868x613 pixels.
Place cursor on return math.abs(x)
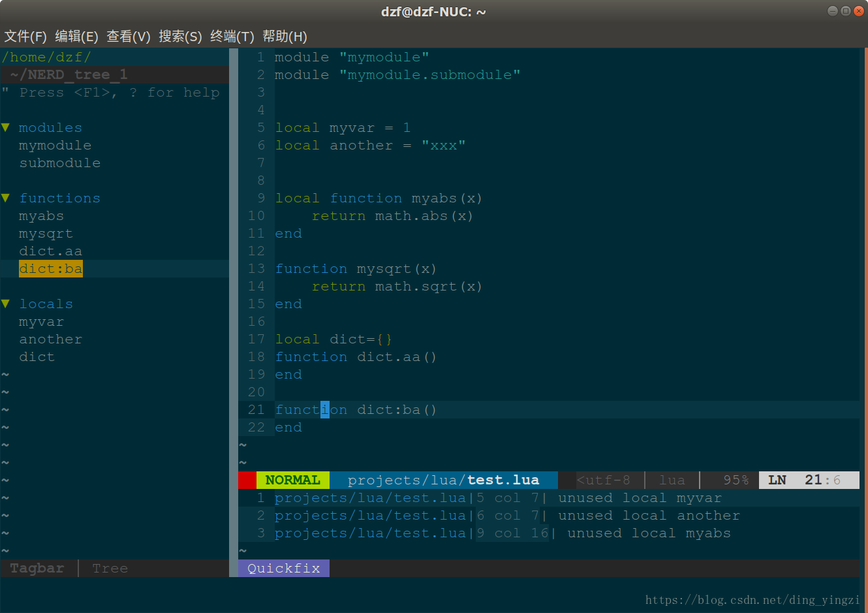392,216
